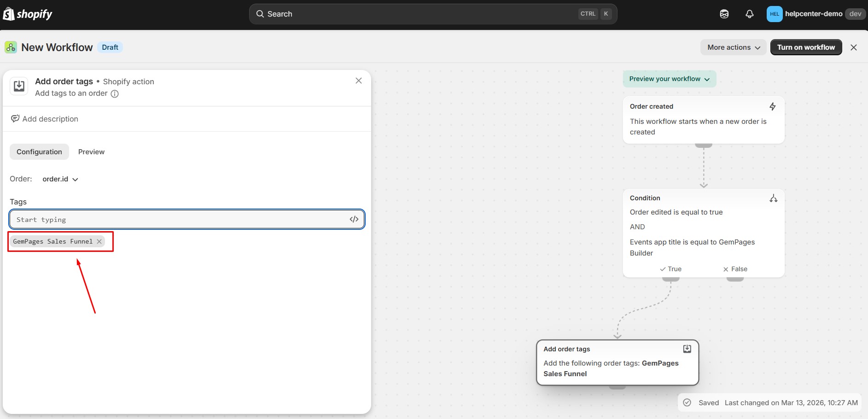Expand the order.id dropdown
Viewport: 868px width, 419px height.
pos(60,179)
